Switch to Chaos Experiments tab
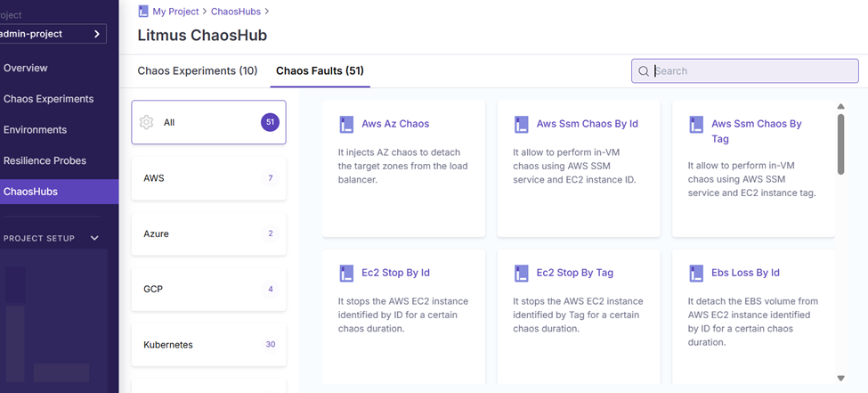Image resolution: width=868 pixels, height=393 pixels. (x=197, y=70)
